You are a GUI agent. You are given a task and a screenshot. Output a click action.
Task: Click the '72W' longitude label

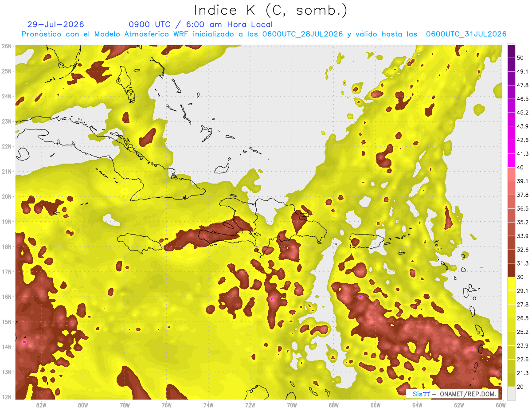tap(250, 405)
